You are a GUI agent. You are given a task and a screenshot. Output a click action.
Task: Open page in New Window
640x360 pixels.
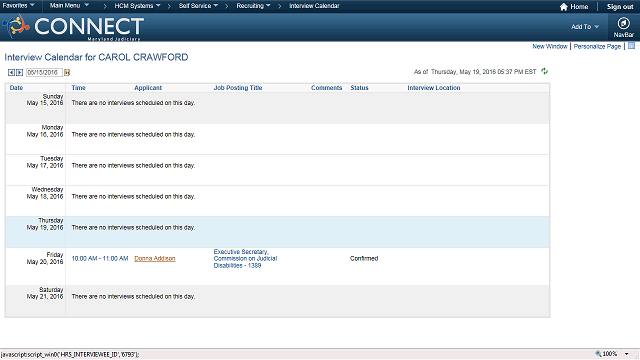point(549,47)
